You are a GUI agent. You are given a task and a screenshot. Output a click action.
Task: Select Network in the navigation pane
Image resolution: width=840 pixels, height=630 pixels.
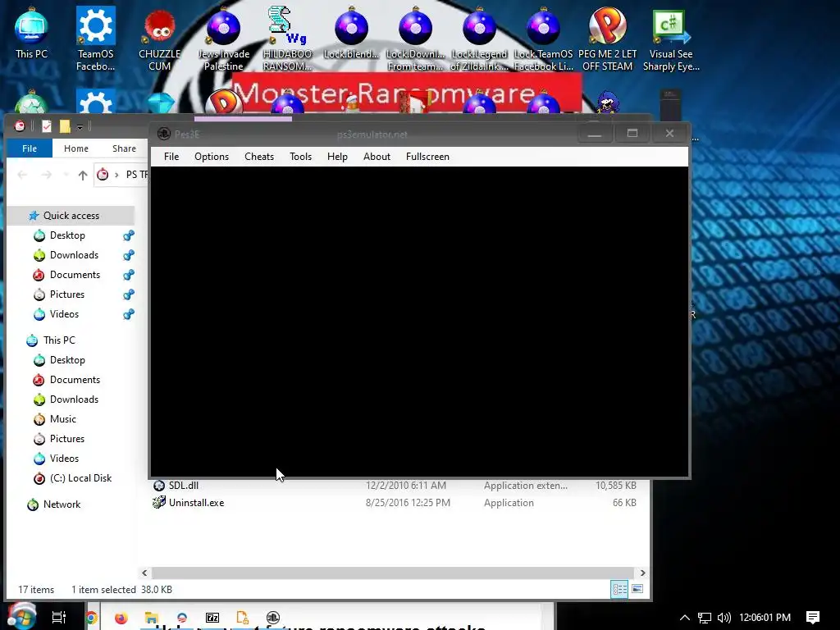[x=62, y=504]
